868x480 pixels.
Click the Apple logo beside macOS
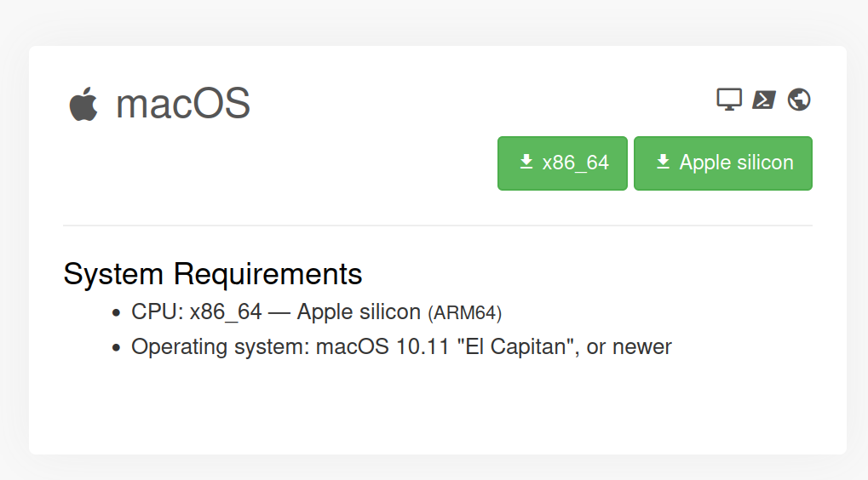coord(83,105)
